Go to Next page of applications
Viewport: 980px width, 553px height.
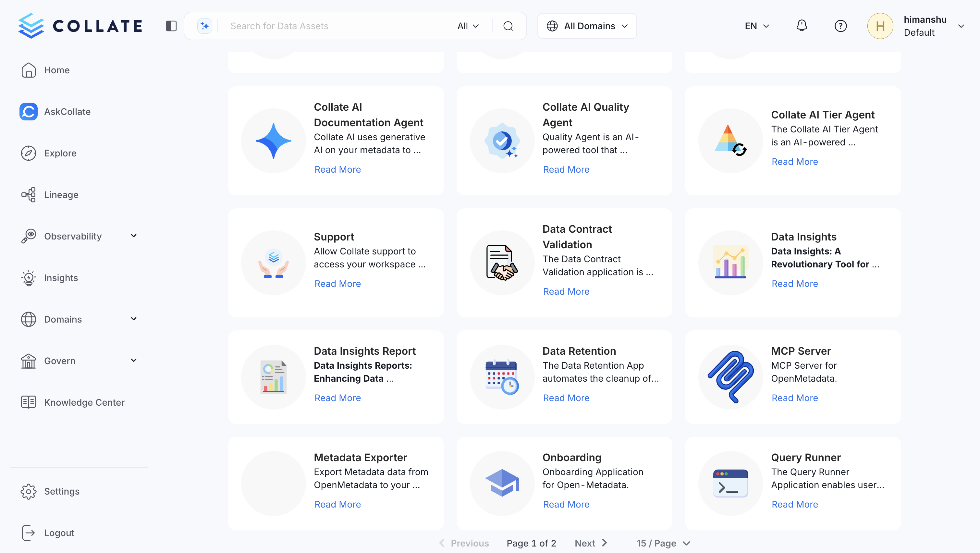(x=590, y=543)
